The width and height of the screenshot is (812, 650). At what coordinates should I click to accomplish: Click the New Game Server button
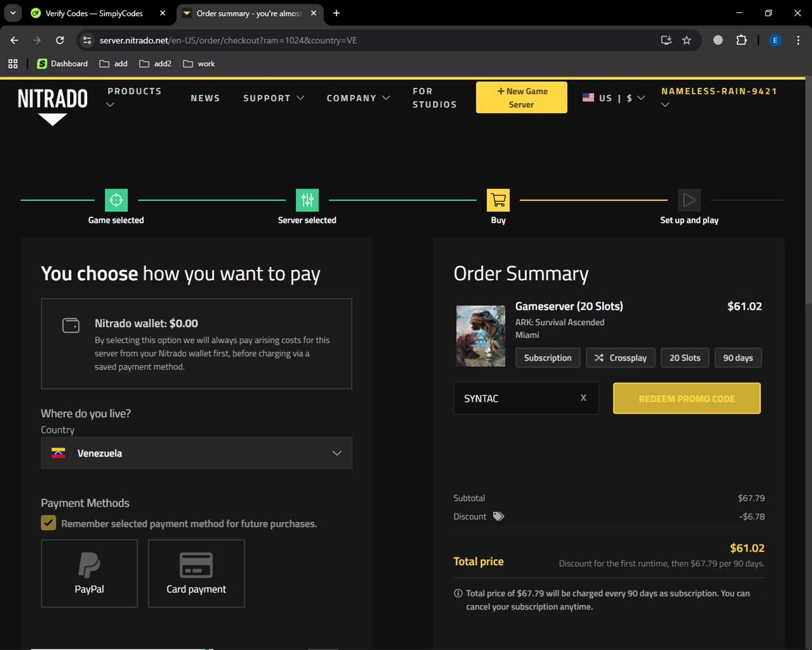pyautogui.click(x=521, y=97)
